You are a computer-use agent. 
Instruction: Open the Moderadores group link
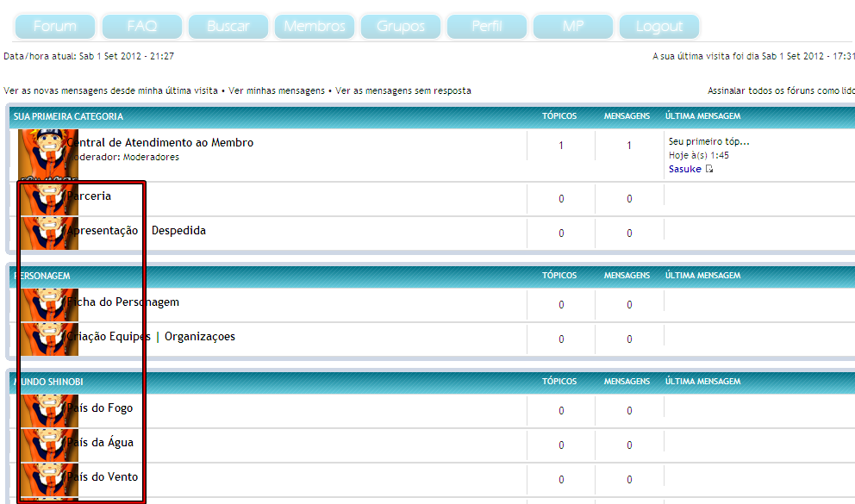(151, 157)
